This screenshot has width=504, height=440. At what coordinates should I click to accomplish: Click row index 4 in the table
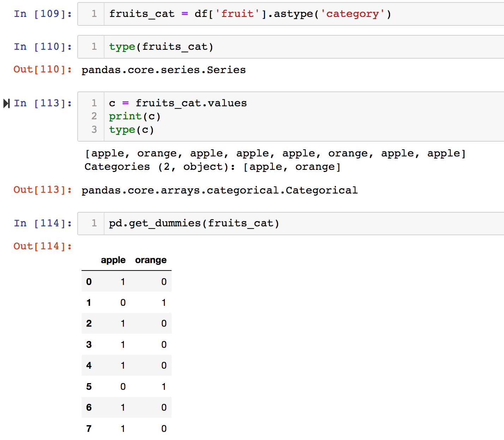[x=89, y=365]
